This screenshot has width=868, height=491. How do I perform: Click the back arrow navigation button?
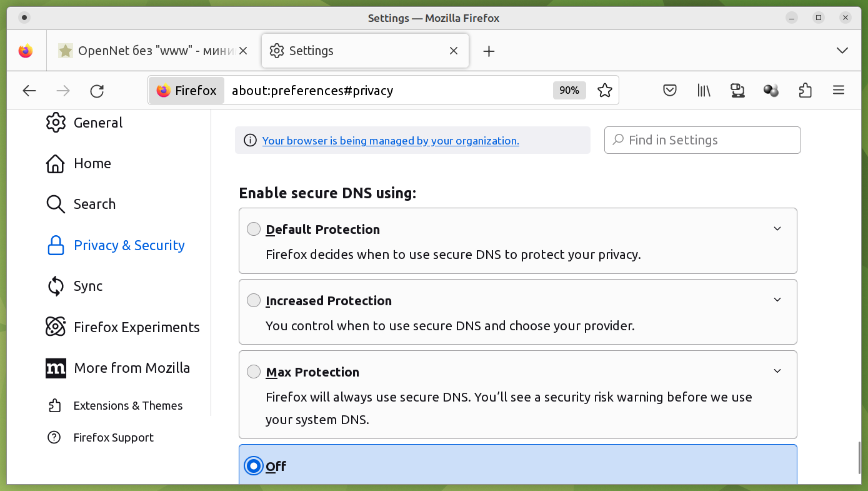29,91
